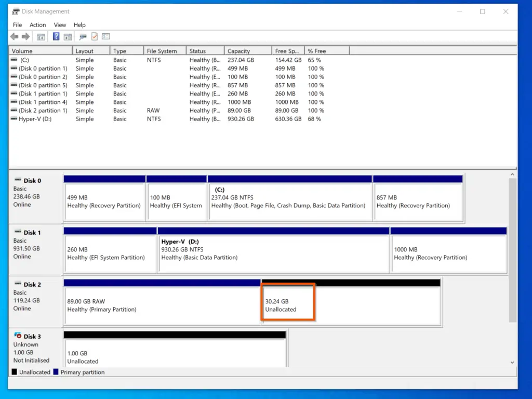Image resolution: width=532 pixels, height=399 pixels.
Task: Open Help via the blue question mark icon
Action: (56, 36)
